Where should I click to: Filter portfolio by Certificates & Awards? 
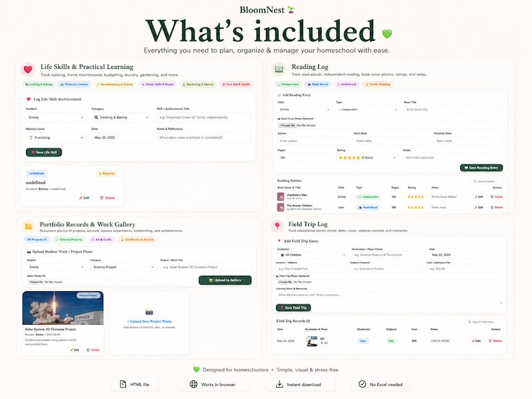137,240
